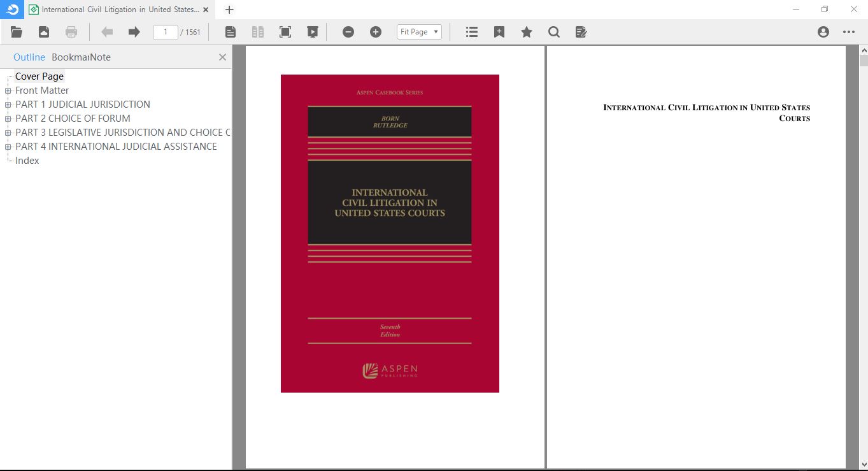Expand PART 1 JUDICIAL JURISDICTION node
868x471 pixels.
(8, 105)
